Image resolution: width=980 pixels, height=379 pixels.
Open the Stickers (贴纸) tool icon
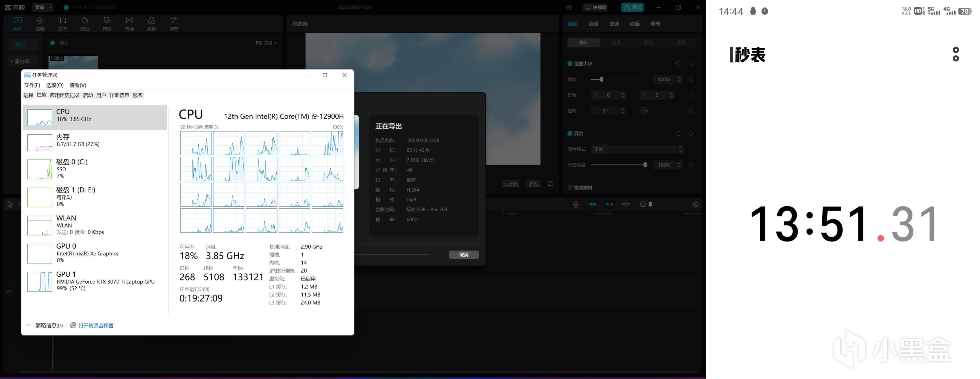tap(85, 23)
